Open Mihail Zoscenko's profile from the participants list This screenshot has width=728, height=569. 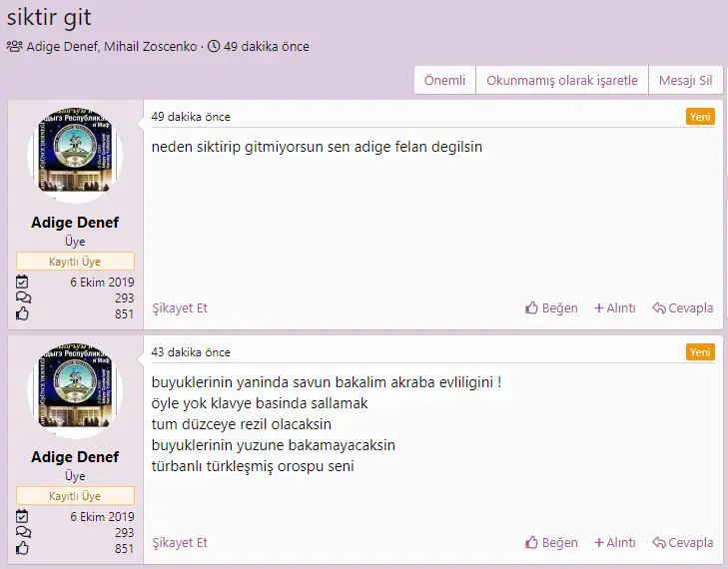tap(148, 47)
